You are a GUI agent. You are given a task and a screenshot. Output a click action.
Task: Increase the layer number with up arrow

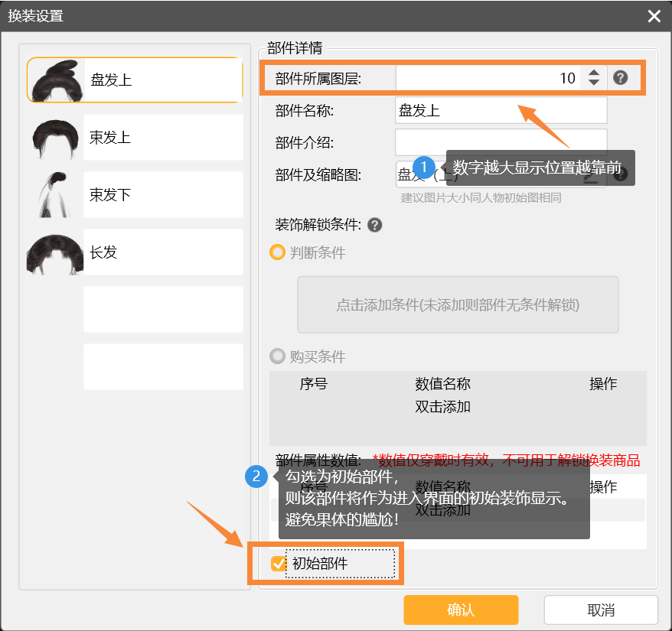coord(594,73)
